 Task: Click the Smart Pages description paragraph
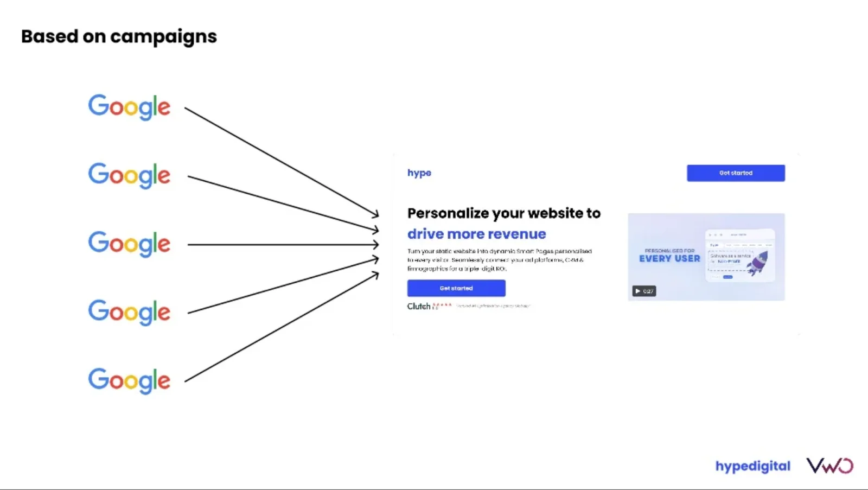(499, 260)
